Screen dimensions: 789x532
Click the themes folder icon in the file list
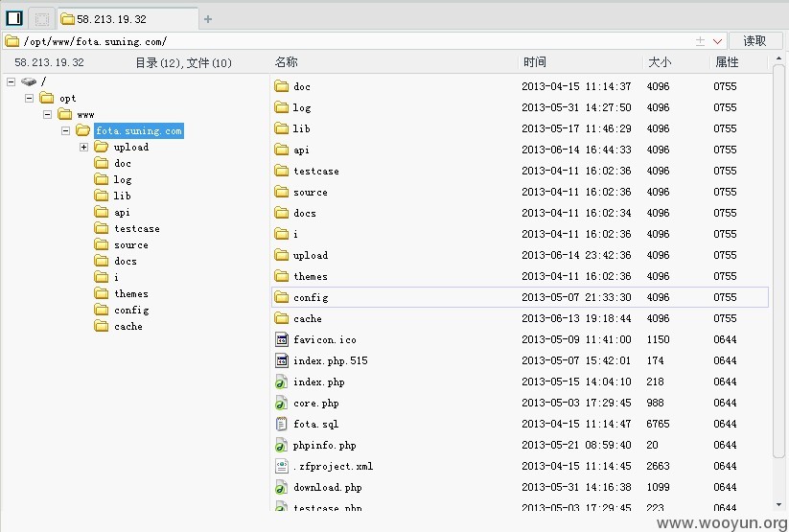pos(281,276)
